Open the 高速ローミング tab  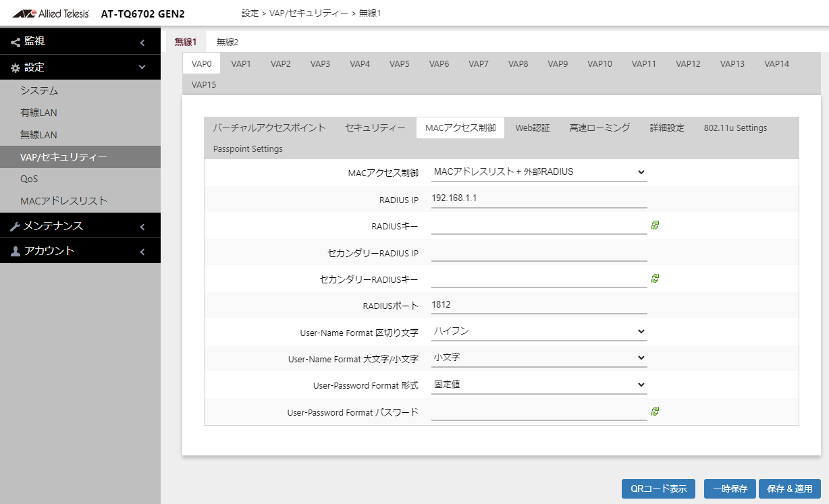click(x=600, y=128)
